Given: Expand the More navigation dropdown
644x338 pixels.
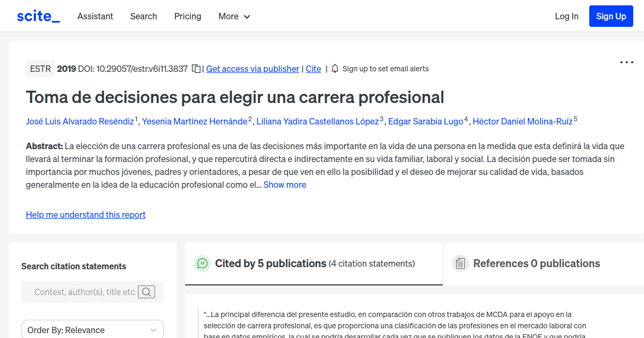Looking at the screenshot, I should [x=234, y=16].
